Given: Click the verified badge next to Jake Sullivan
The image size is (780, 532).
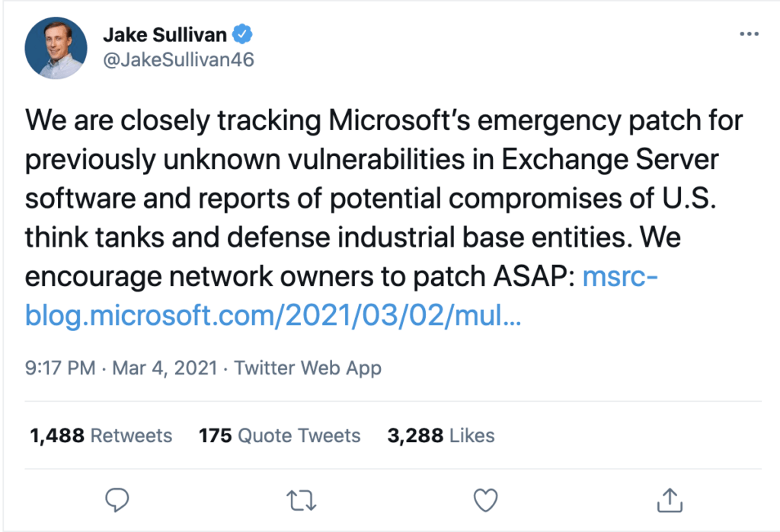Looking at the screenshot, I should pos(242,33).
